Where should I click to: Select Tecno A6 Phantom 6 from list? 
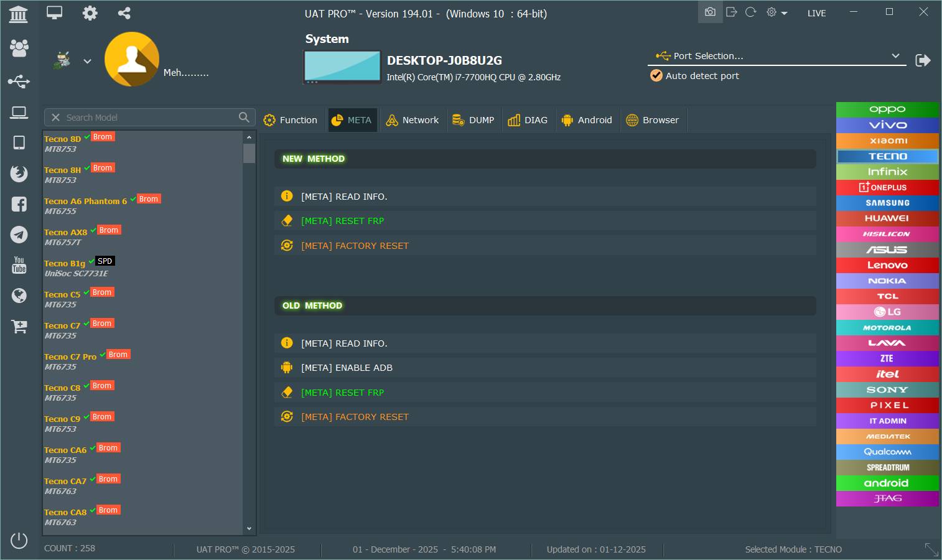point(85,201)
